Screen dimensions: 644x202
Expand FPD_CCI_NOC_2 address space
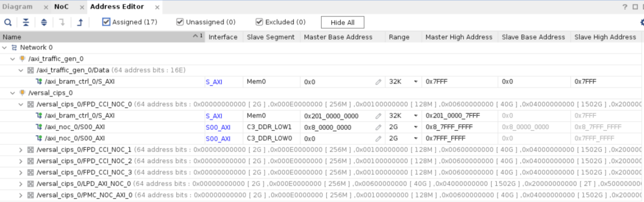click(x=21, y=161)
